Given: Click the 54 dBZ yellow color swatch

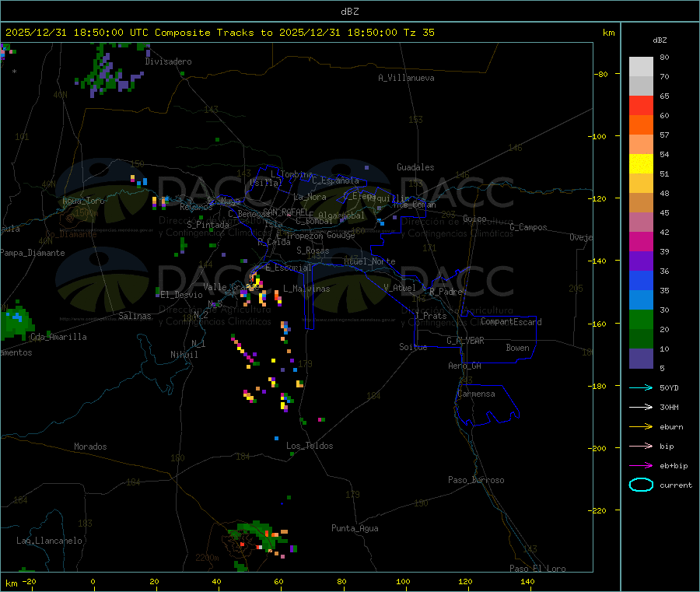Looking at the screenshot, I should tap(641, 164).
